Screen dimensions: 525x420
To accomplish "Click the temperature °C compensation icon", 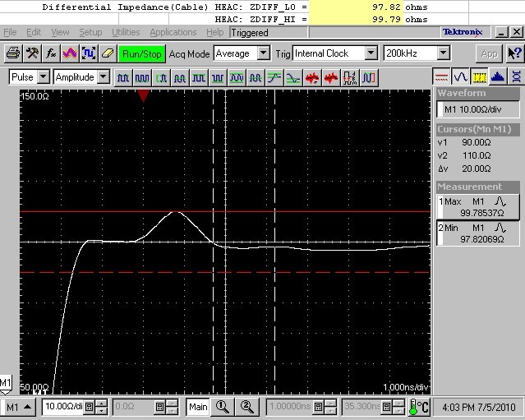I will tap(418, 406).
